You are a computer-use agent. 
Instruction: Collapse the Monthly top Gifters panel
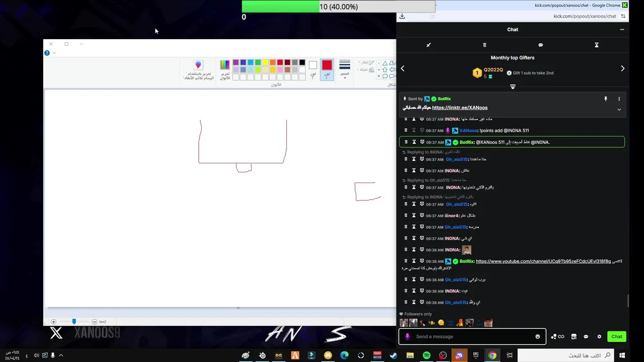513,87
